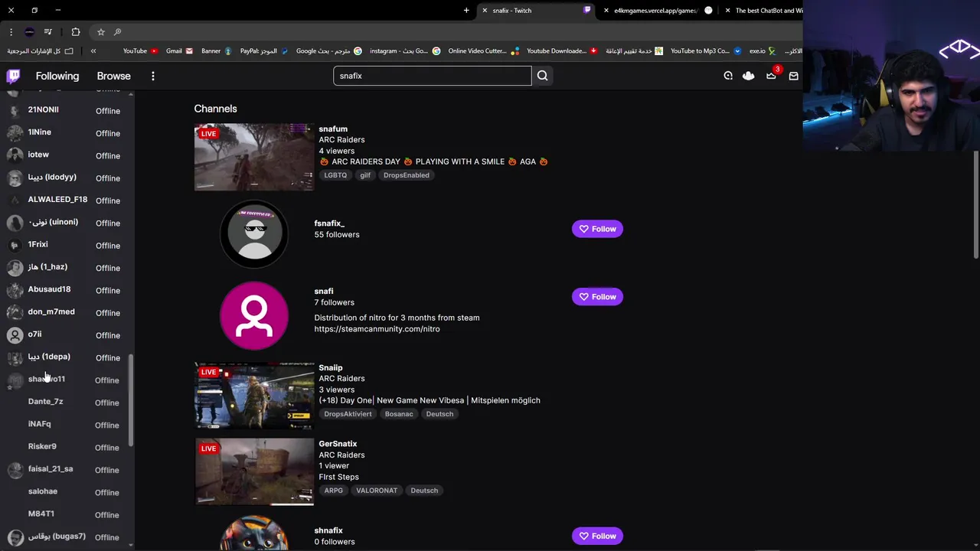The height and width of the screenshot is (551, 980).
Task: Open steamcanmunity.com/nitro link text
Action: [x=377, y=329]
